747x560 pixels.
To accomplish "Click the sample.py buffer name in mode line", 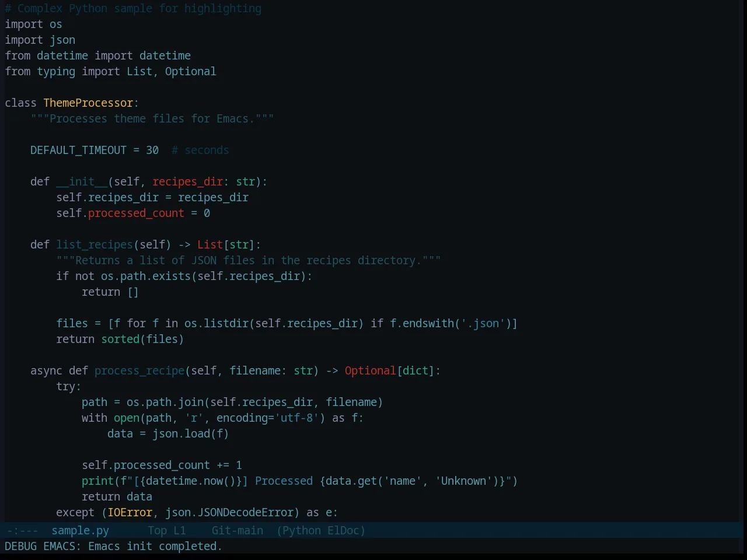I will pos(80,530).
